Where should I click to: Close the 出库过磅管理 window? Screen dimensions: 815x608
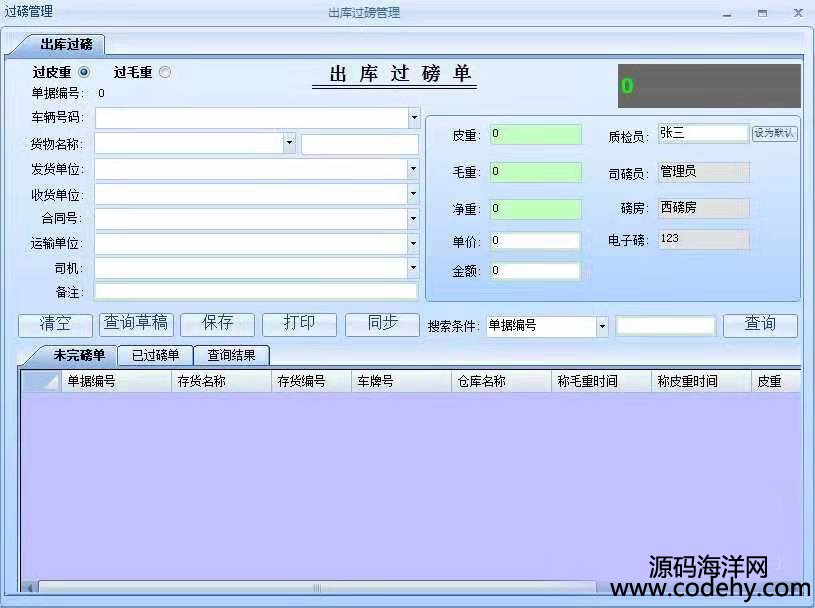pos(798,13)
